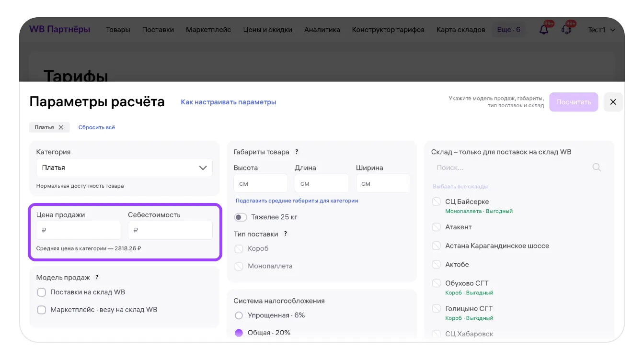Close the Параметры расчёта panel

pos(613,102)
